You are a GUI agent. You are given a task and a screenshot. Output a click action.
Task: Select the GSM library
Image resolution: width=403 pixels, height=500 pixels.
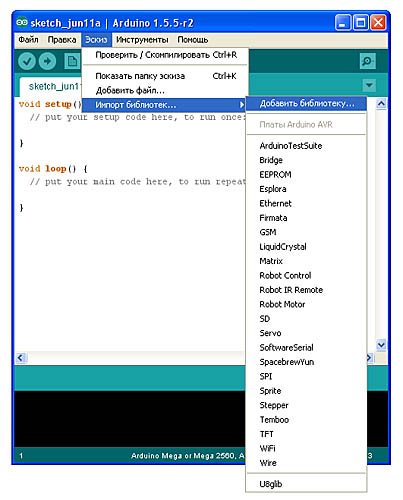point(306,232)
